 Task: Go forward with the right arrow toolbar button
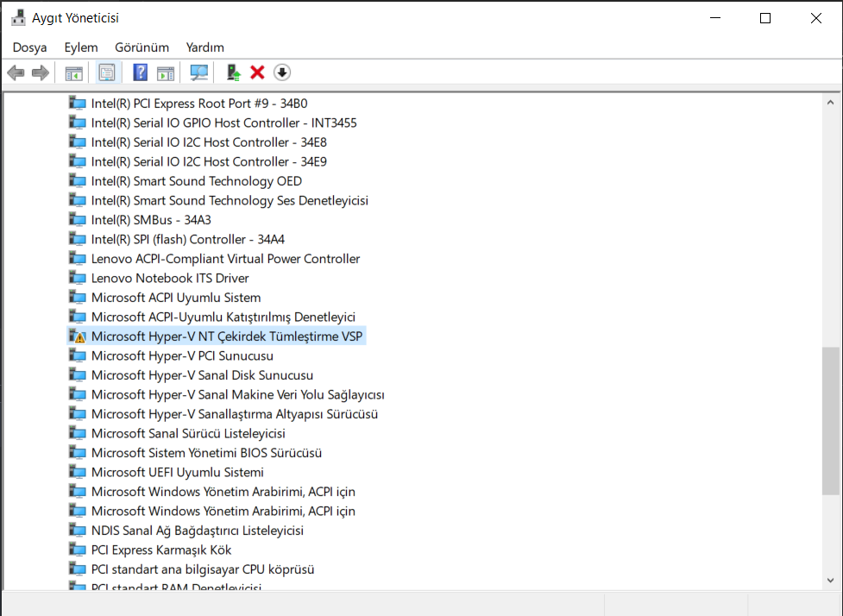click(41, 72)
